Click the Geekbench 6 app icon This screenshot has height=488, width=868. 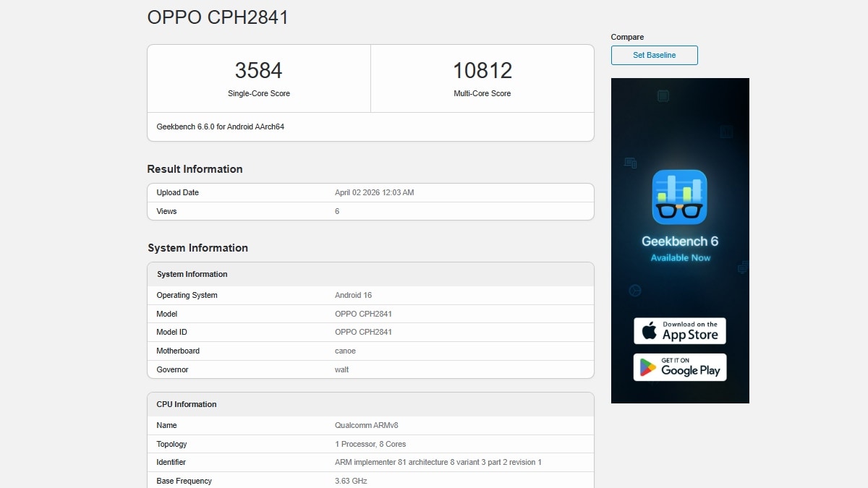coord(679,196)
